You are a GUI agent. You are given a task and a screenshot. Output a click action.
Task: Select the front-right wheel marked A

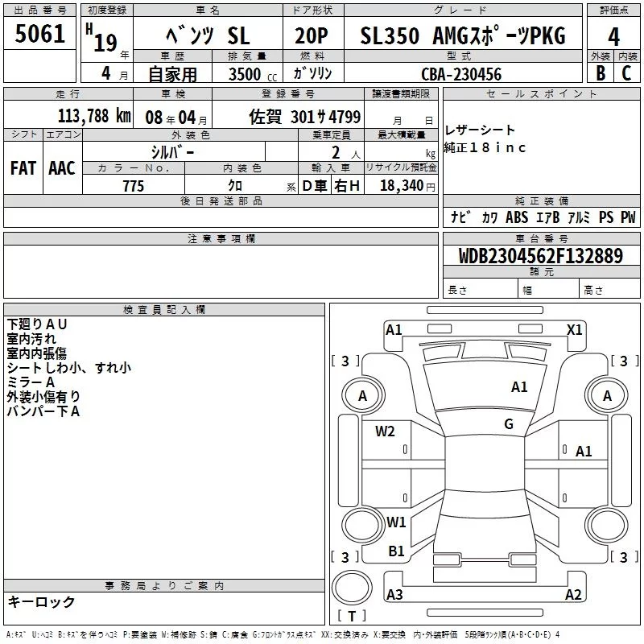tap(607, 396)
